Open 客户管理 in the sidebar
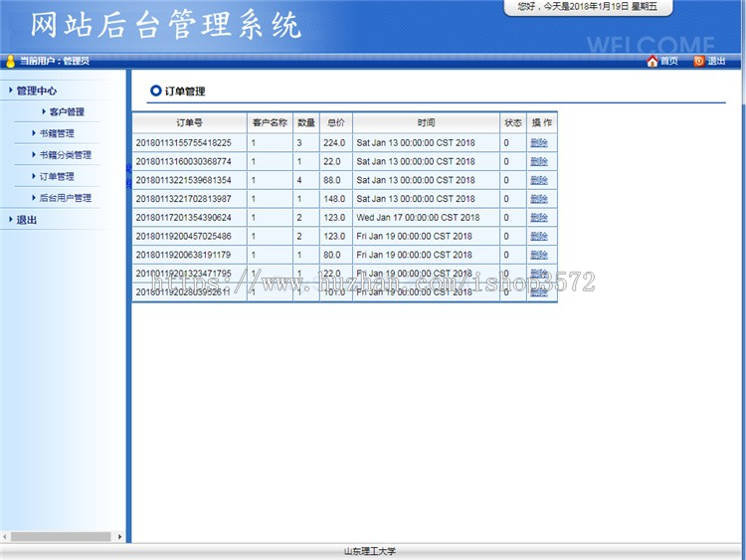The height and width of the screenshot is (560, 746). click(67, 111)
